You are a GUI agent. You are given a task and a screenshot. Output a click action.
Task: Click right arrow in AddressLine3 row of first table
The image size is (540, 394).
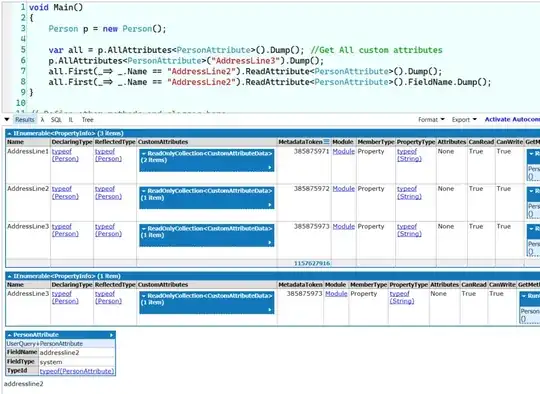click(x=270, y=242)
